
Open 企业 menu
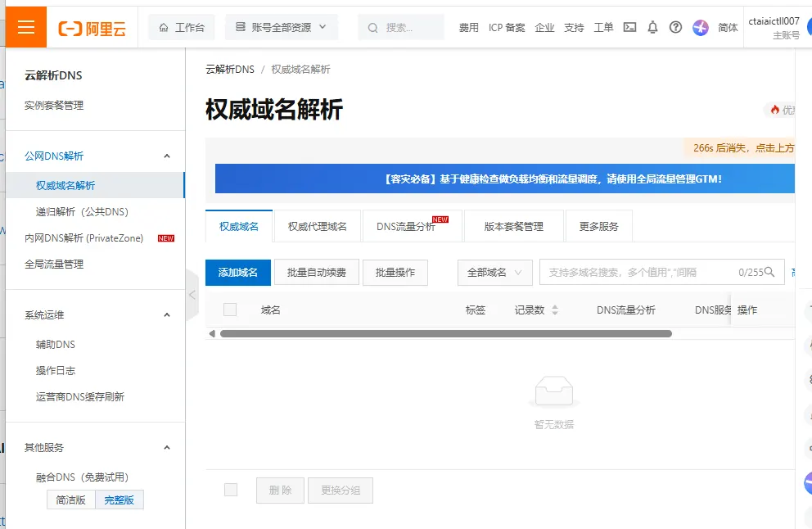tap(544, 28)
